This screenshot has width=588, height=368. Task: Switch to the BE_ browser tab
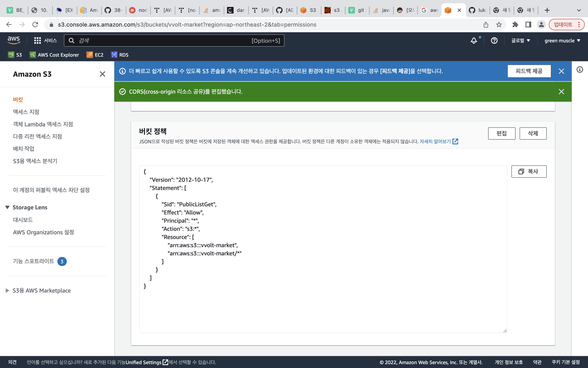15,10
